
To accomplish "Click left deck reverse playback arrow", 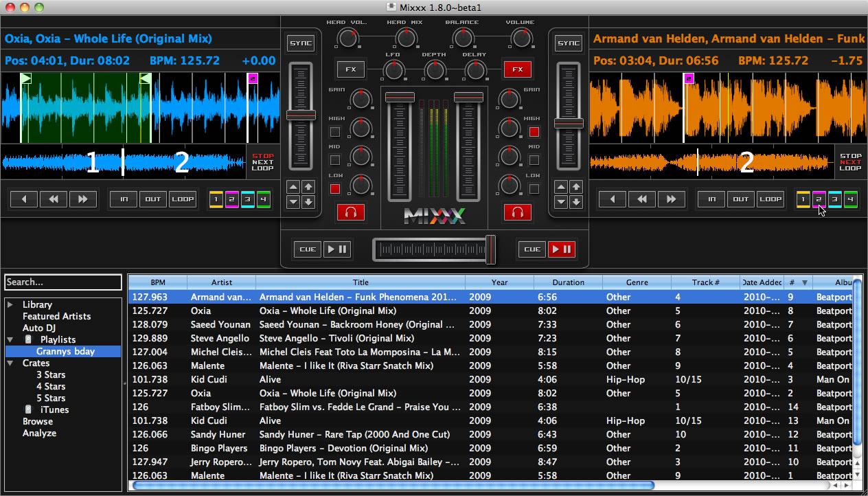I will coord(24,199).
